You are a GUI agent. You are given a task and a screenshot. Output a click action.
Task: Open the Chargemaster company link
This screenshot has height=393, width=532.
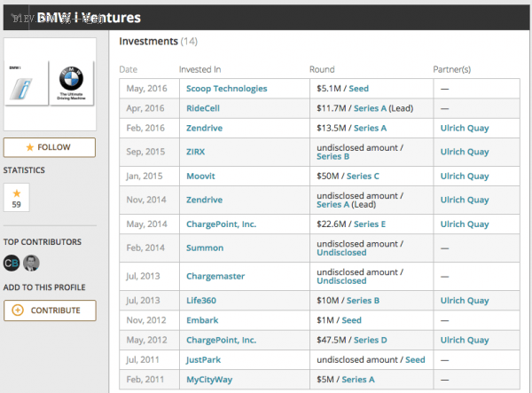point(215,276)
